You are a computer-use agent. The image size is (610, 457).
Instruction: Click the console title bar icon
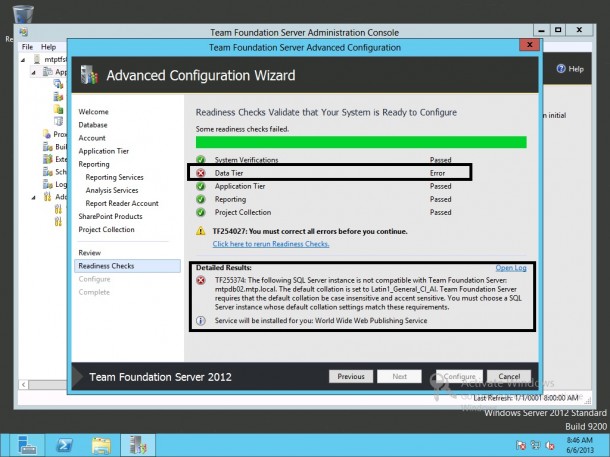pos(23,32)
